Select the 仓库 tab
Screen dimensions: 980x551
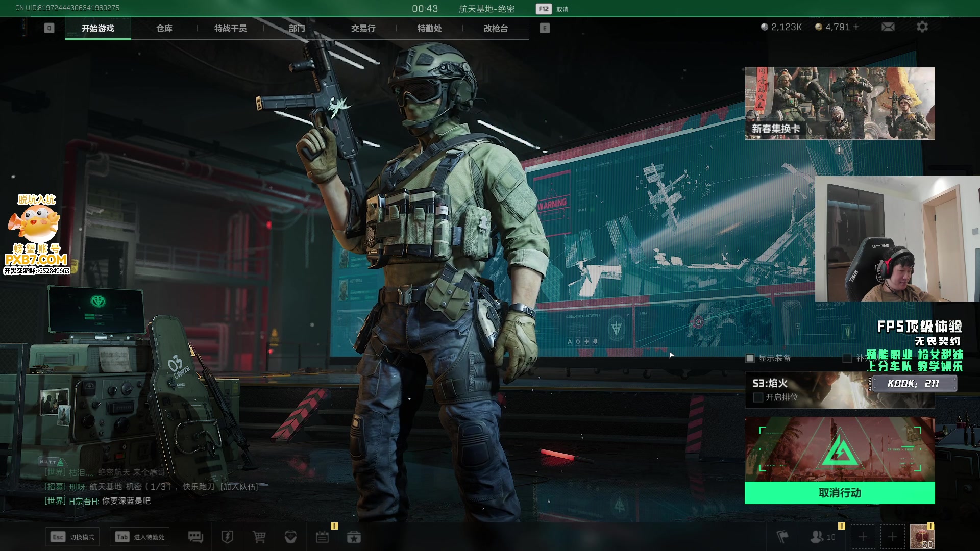(164, 28)
